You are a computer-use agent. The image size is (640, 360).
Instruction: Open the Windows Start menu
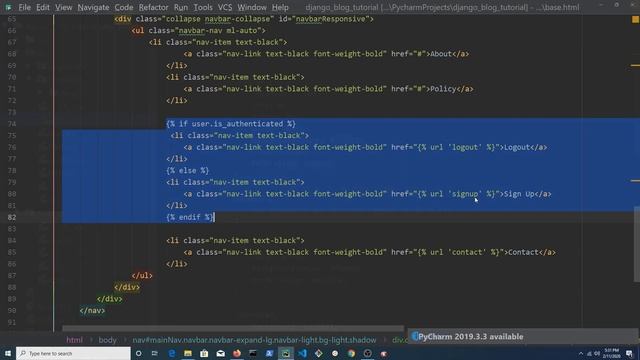[8, 353]
